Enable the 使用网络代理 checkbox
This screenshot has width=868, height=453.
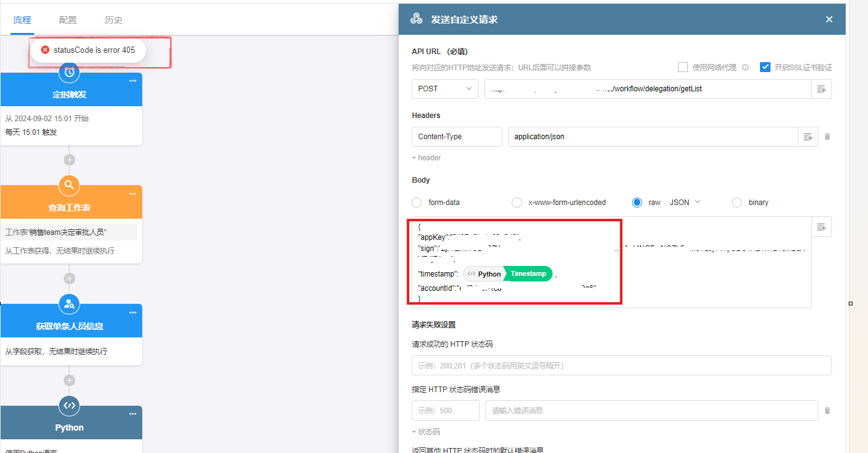(683, 67)
